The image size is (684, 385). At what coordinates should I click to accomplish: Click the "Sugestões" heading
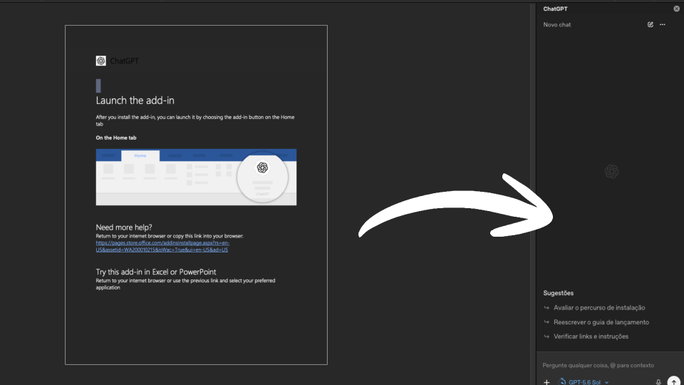coord(558,293)
